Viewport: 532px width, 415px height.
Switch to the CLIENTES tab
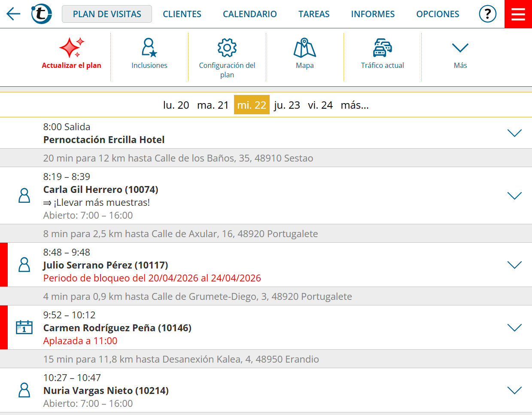(x=182, y=14)
